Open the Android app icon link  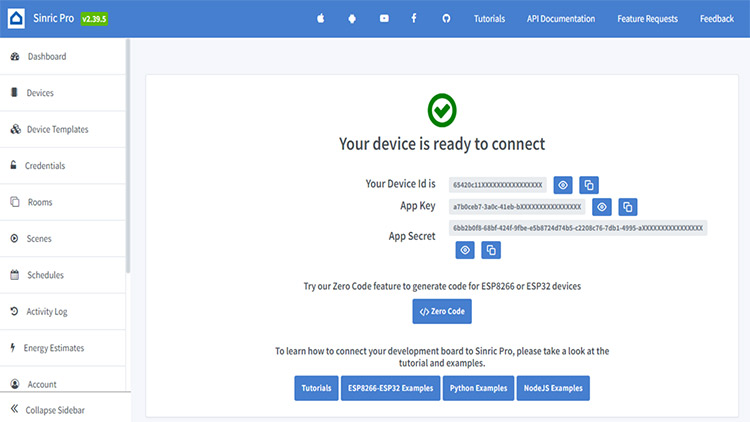(x=352, y=19)
